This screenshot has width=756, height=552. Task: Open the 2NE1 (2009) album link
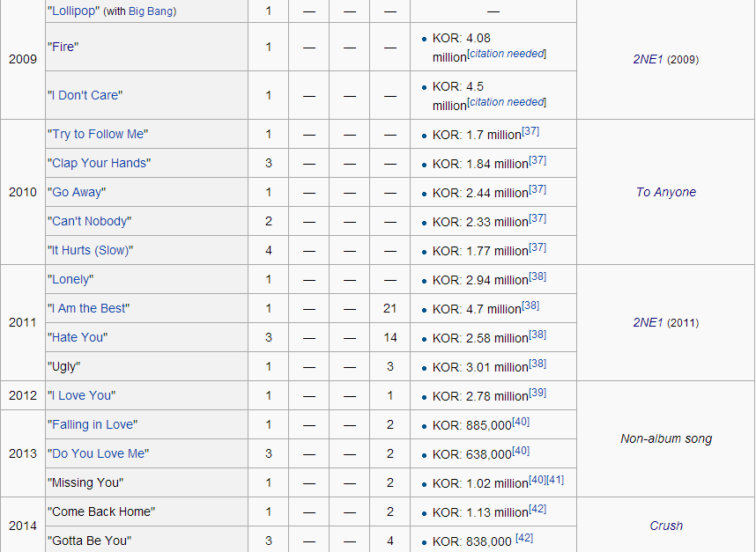pos(648,59)
